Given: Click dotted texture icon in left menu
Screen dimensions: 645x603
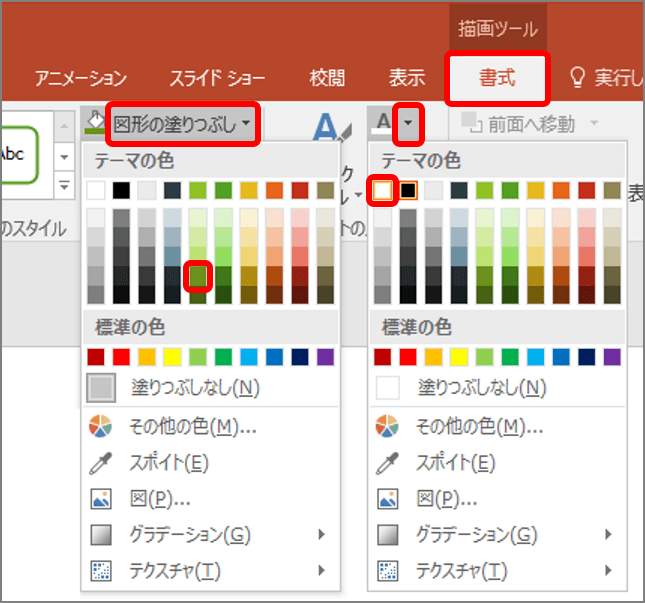Looking at the screenshot, I should tap(101, 571).
